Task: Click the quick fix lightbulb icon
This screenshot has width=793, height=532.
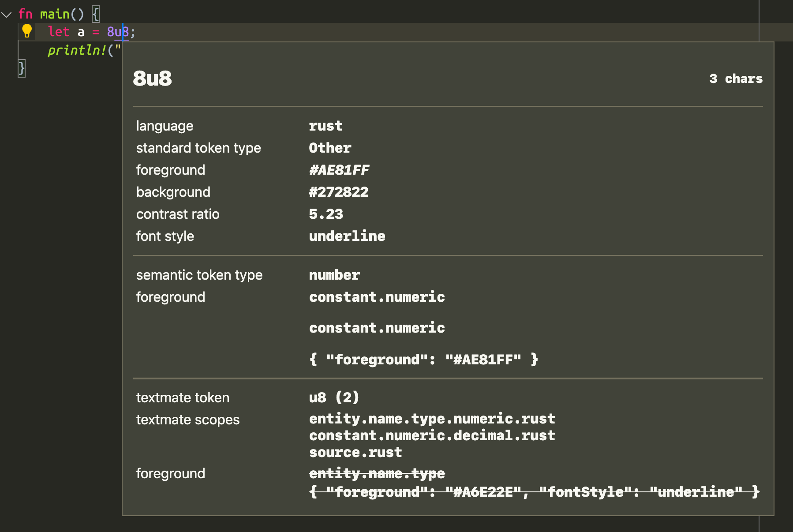Action: point(26,31)
